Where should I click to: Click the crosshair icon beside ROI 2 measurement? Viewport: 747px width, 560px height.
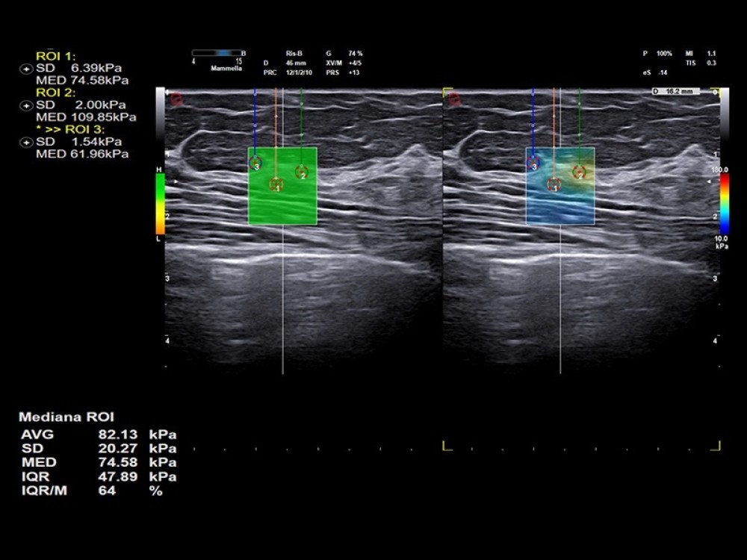click(28, 105)
